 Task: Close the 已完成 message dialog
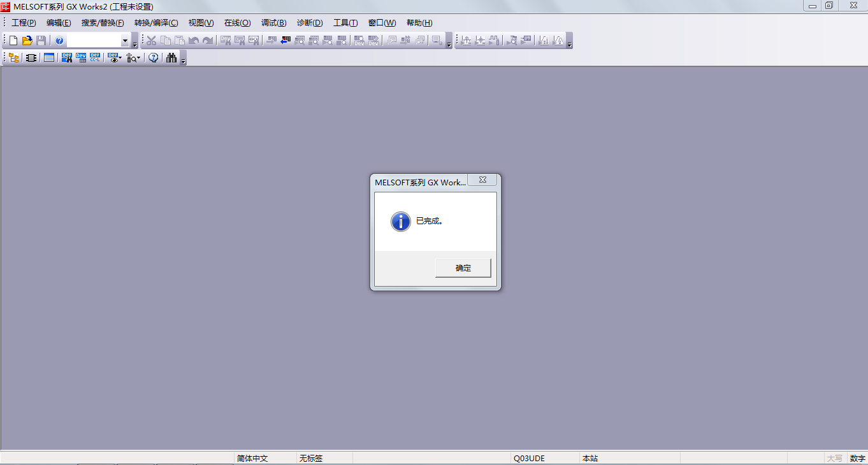pos(482,180)
